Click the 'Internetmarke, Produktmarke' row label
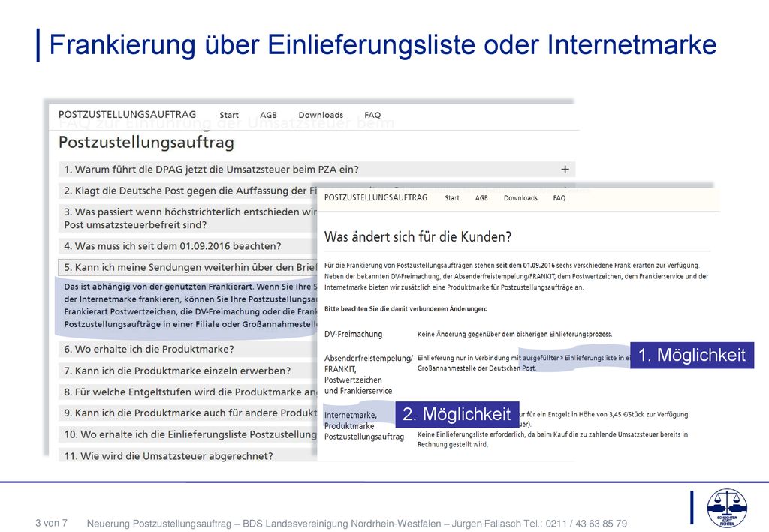Viewport: 769px width, 532px height. point(351,420)
